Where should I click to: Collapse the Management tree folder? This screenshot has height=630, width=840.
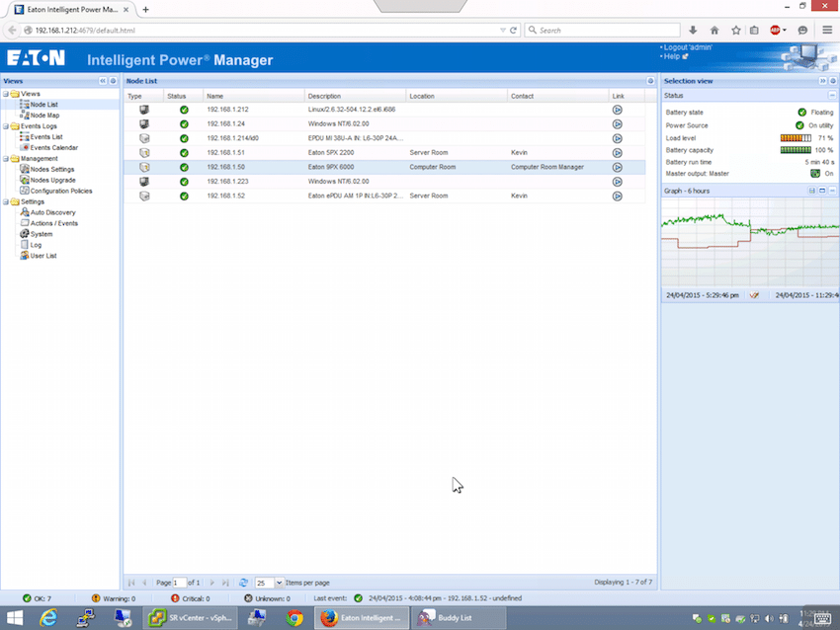[6, 159]
